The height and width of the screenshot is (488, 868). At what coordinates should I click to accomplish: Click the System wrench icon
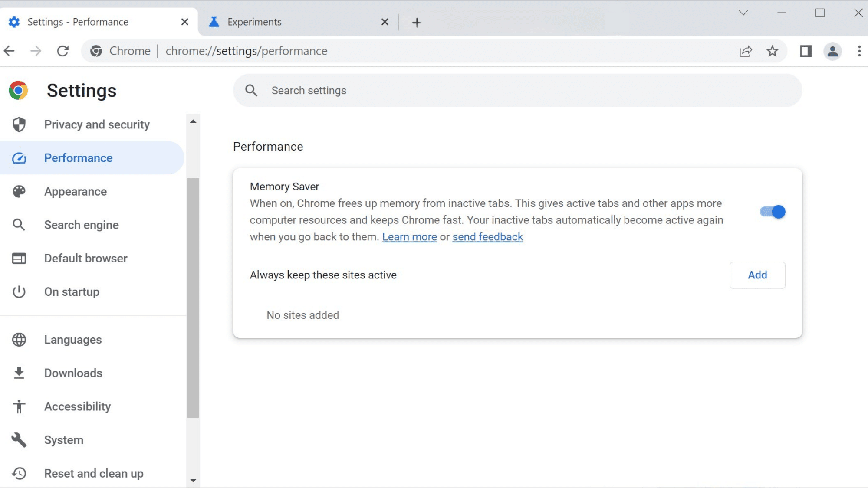[19, 440]
